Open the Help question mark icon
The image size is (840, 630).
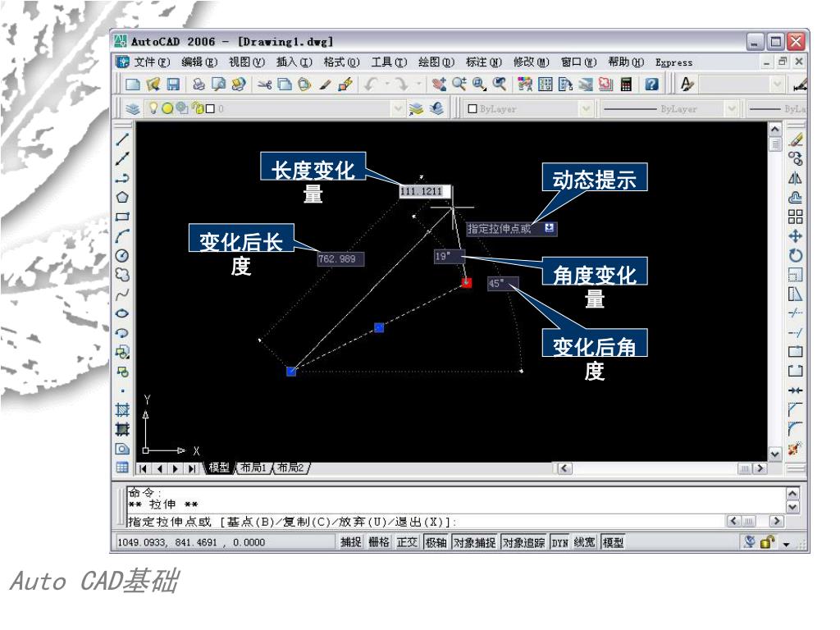point(651,84)
